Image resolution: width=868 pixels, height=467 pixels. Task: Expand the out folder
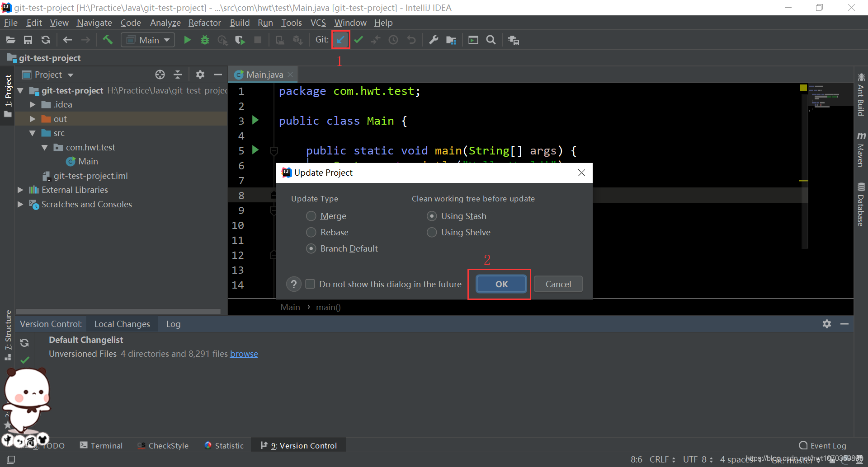(33, 119)
